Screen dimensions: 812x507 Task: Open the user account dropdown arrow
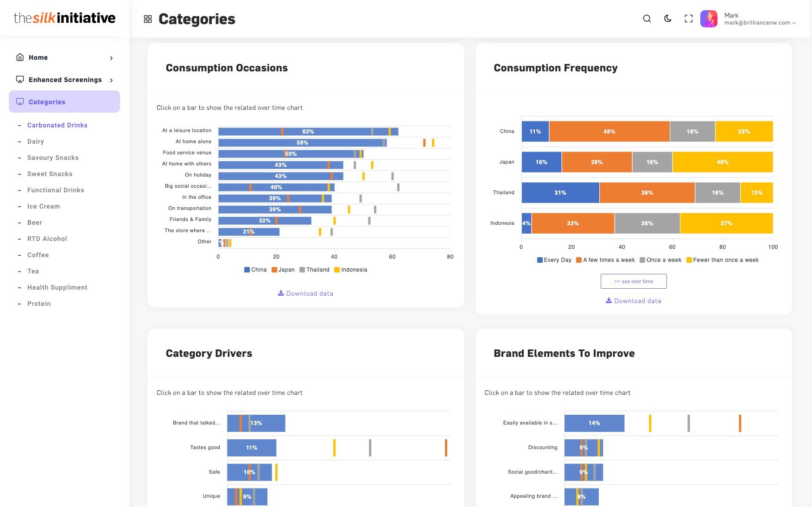[x=794, y=23]
